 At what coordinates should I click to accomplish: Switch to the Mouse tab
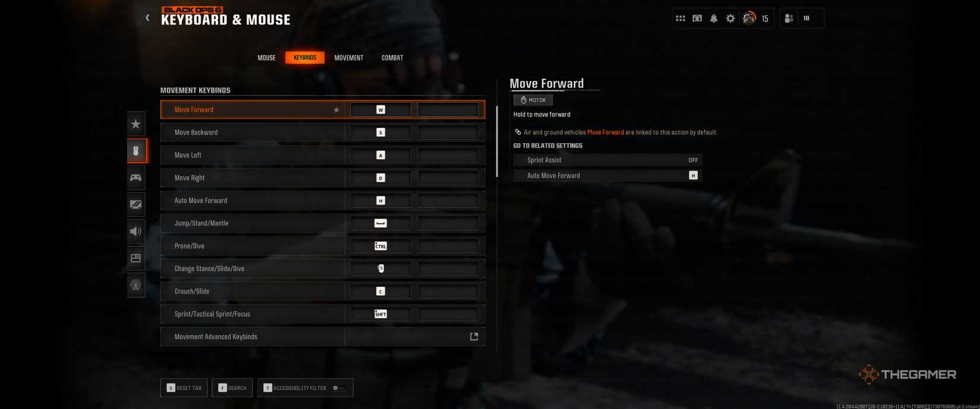[267, 58]
